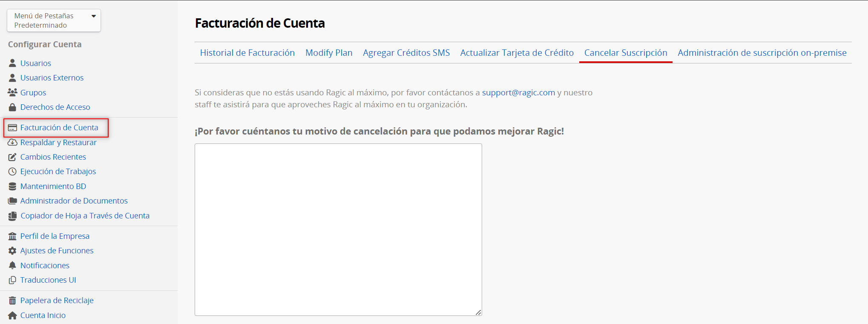The height and width of the screenshot is (324, 868).
Task: Click the support@ragic.com email link
Action: [518, 92]
